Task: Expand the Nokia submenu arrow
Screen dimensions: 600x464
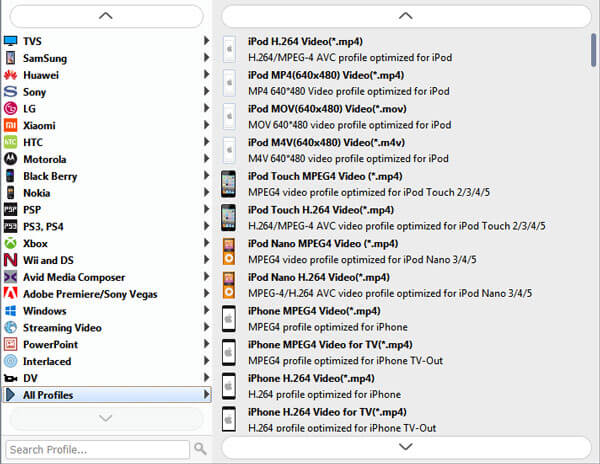Action: pos(206,192)
